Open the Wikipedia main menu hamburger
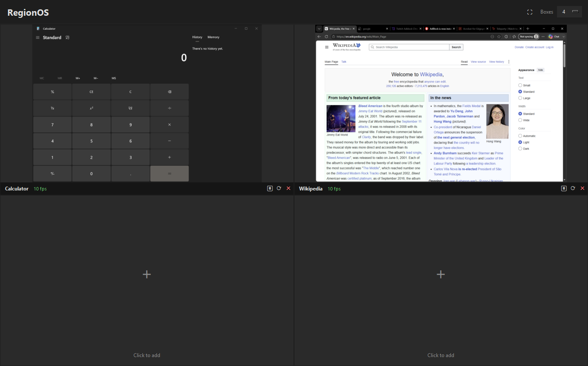 [x=327, y=47]
